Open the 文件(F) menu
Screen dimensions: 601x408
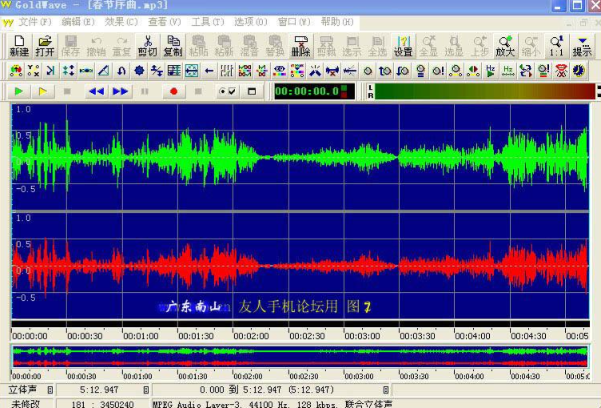[x=36, y=21]
